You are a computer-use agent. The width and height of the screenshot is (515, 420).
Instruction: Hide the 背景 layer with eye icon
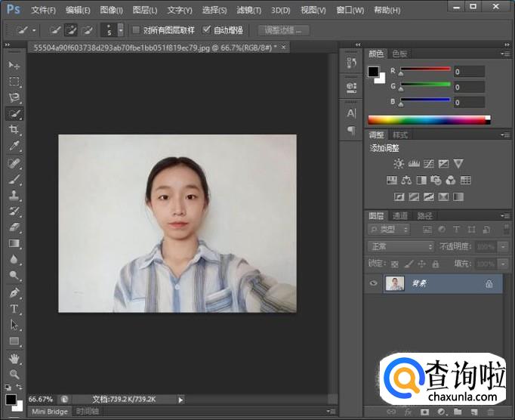pyautogui.click(x=372, y=284)
